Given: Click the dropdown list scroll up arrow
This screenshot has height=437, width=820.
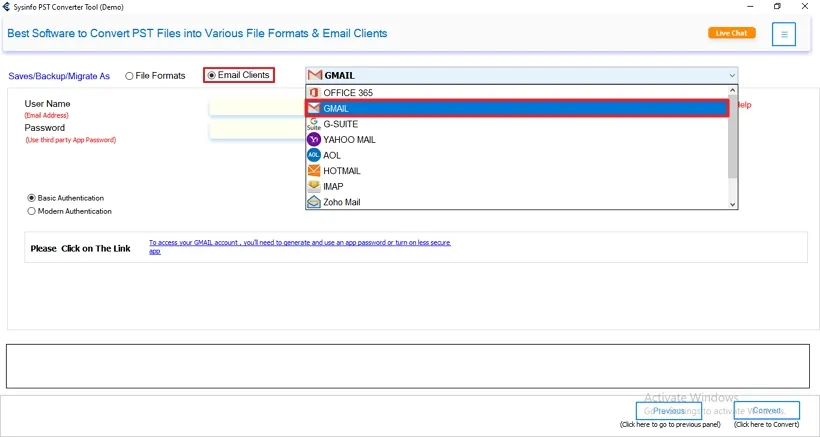Looking at the screenshot, I should 733,90.
